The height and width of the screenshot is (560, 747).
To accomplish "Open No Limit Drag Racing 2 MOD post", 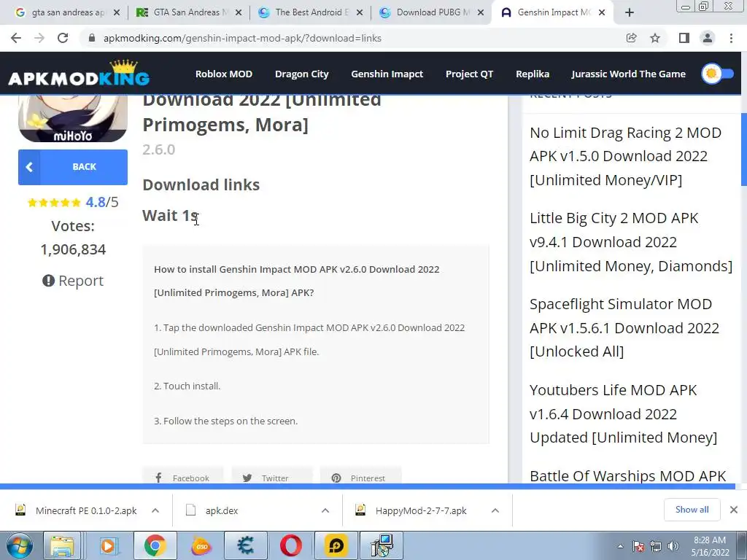I will [x=625, y=156].
